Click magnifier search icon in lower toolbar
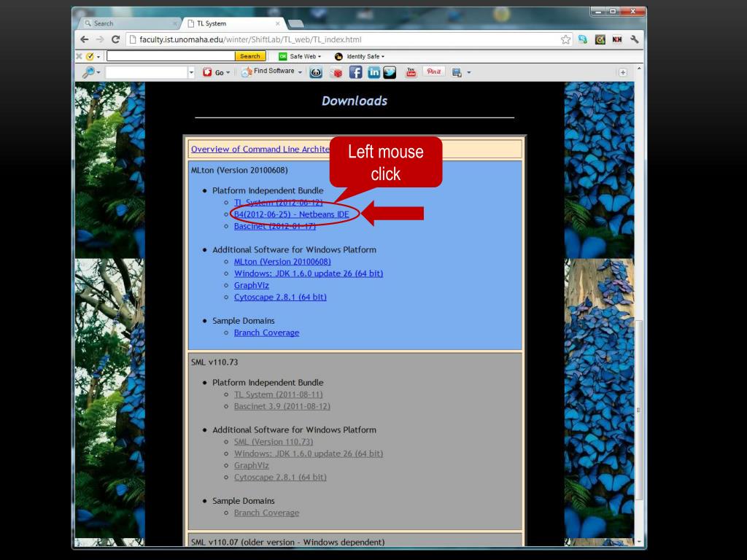The image size is (747, 560). tap(88, 72)
